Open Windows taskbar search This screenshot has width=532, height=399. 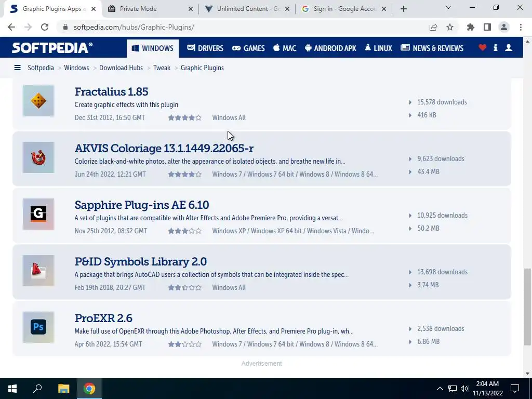tap(37, 389)
